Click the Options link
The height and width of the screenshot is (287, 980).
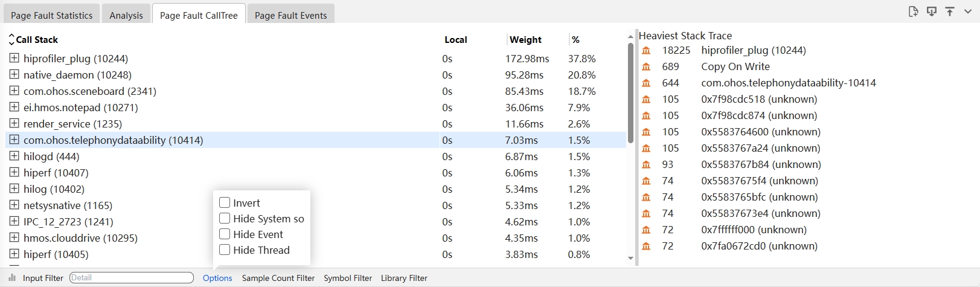tap(217, 278)
